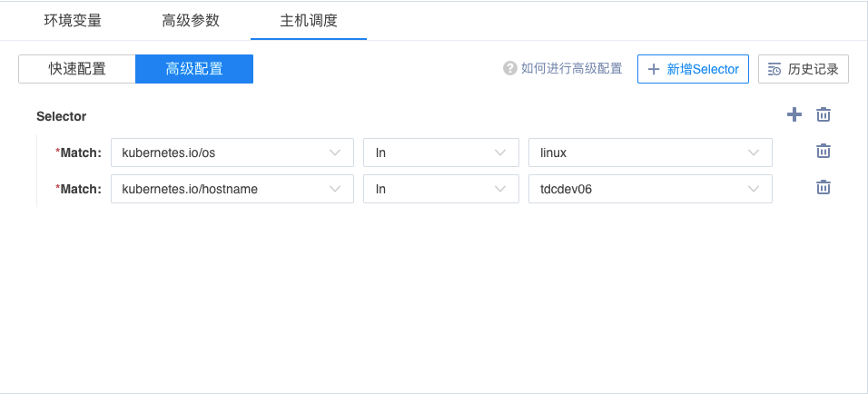
Task: Open the kubernetes.io/hostname key dropdown
Action: (x=232, y=189)
